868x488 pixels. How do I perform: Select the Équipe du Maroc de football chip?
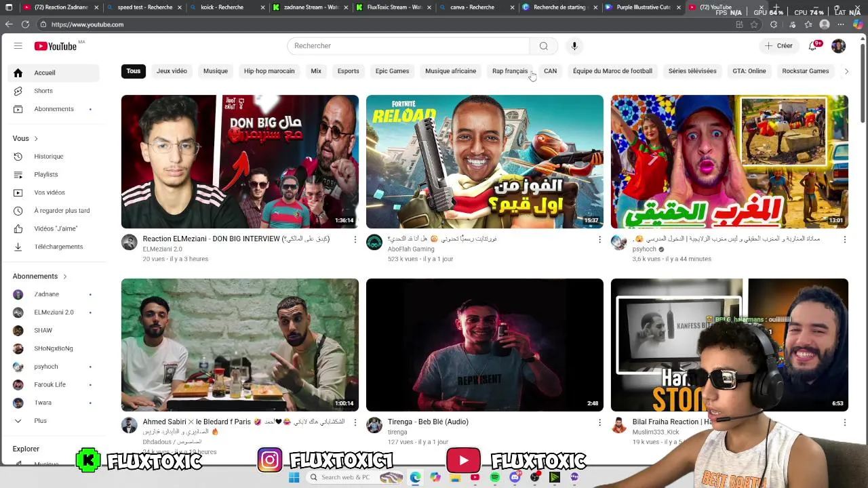(x=612, y=71)
